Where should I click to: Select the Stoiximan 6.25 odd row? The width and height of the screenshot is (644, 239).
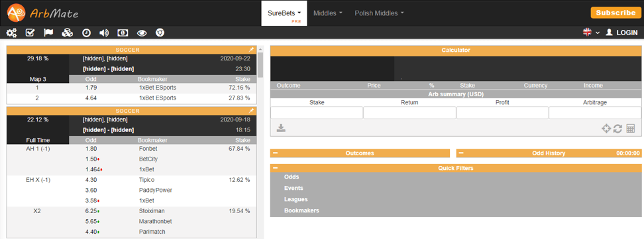click(x=131, y=211)
